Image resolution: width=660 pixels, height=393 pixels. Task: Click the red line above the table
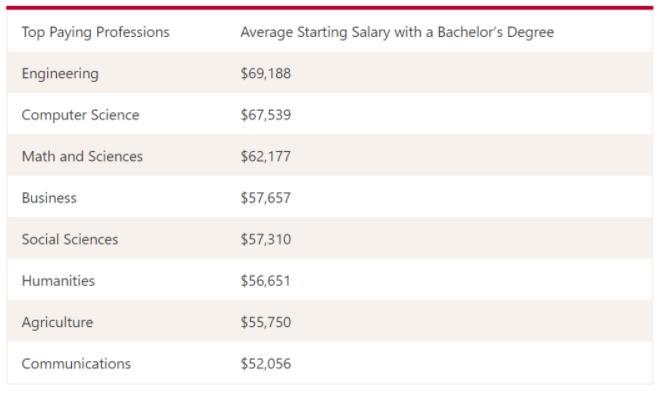coord(330,8)
